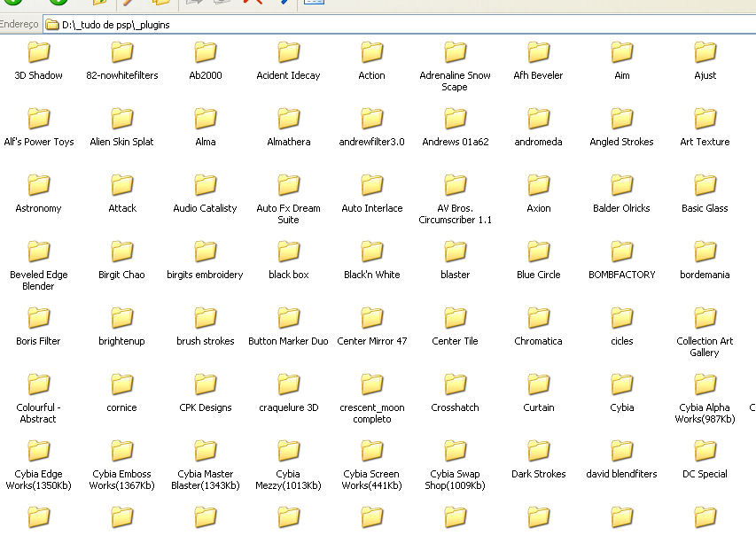Select the Acident Idecay folder icon
756x535 pixels.
[x=289, y=52]
